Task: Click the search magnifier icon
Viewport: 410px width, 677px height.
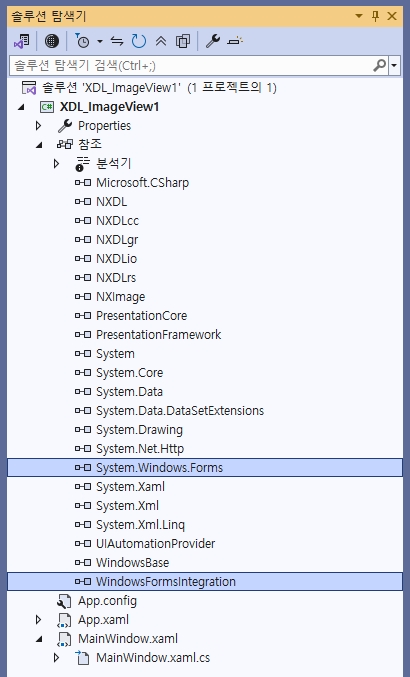Action: (379, 65)
